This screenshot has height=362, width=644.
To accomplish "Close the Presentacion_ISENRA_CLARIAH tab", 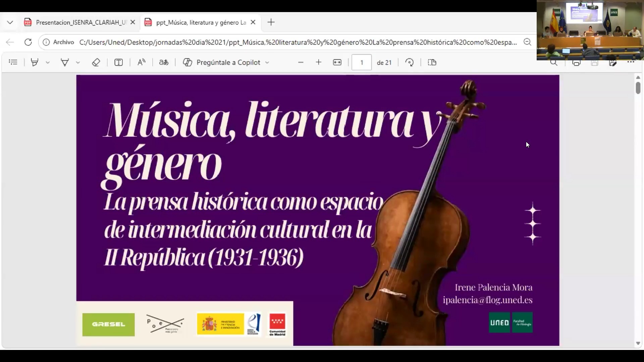I will pos(133,22).
